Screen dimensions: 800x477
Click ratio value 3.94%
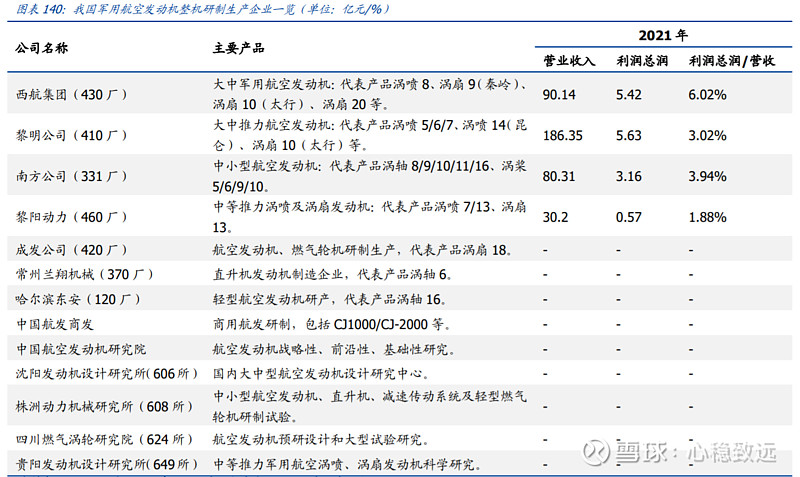point(707,177)
